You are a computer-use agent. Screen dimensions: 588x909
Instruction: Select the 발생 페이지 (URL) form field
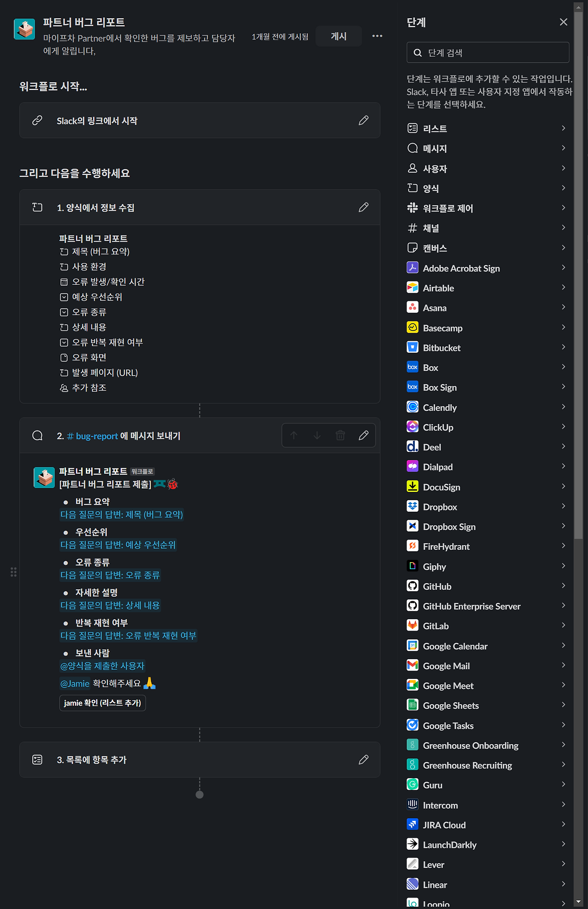(x=99, y=373)
